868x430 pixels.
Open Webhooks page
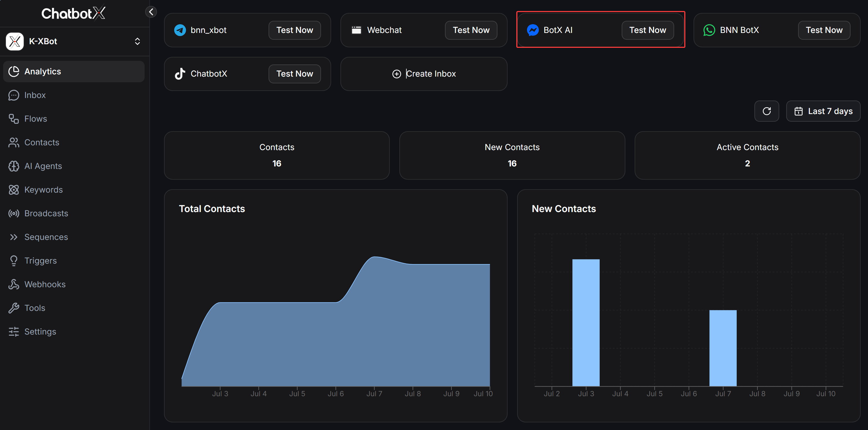point(74,284)
